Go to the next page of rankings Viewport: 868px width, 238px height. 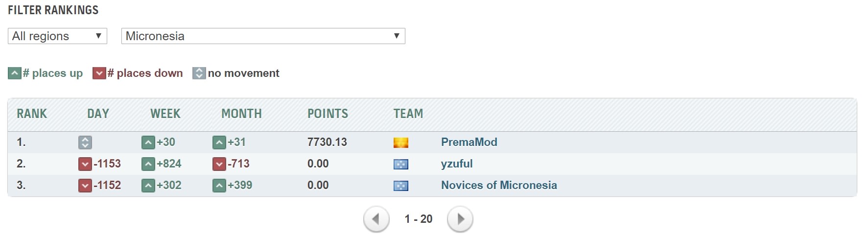point(460,219)
